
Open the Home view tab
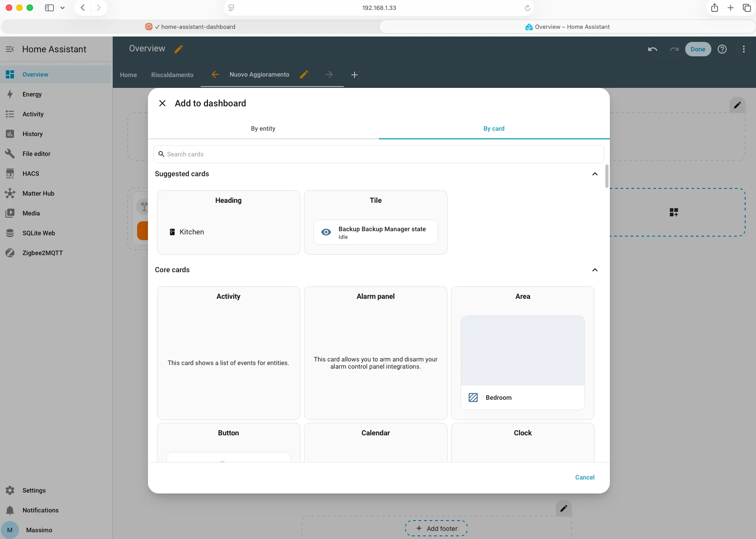click(129, 75)
